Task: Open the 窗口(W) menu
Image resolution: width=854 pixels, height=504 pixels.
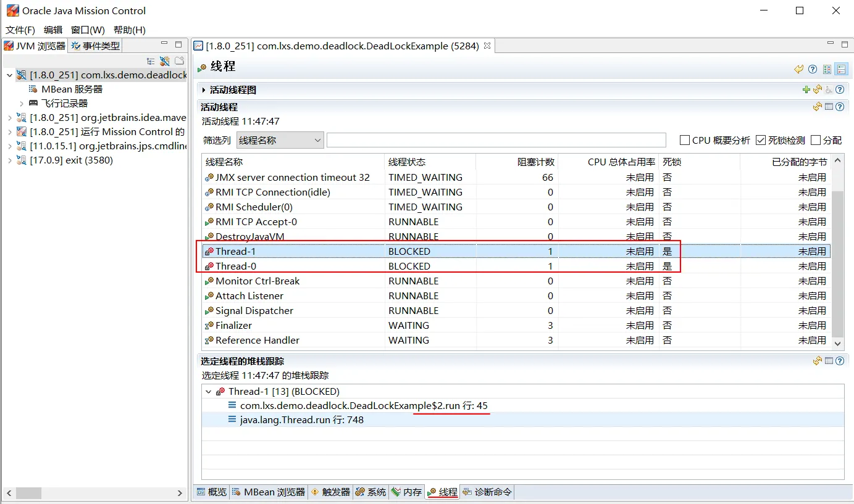Action: [88, 30]
